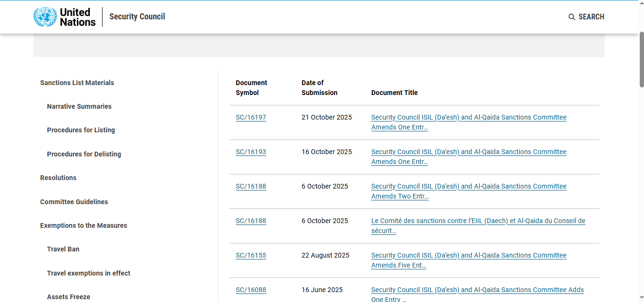This screenshot has height=302, width=644.
Task: Open document SC/16193 symbol link
Action: (x=251, y=152)
